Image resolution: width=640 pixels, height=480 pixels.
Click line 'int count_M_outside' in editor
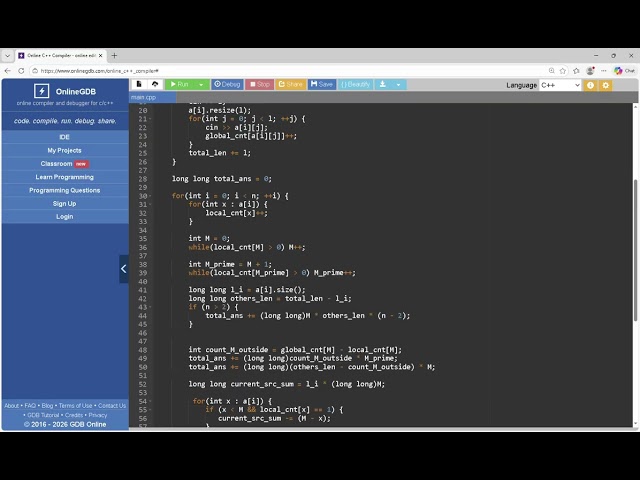click(x=295, y=350)
